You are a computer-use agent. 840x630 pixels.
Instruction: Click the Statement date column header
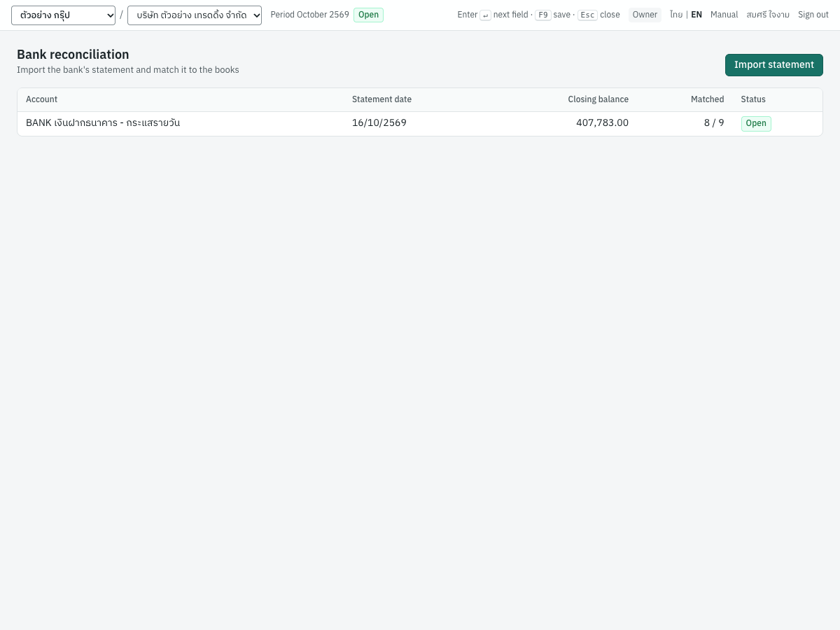381,99
